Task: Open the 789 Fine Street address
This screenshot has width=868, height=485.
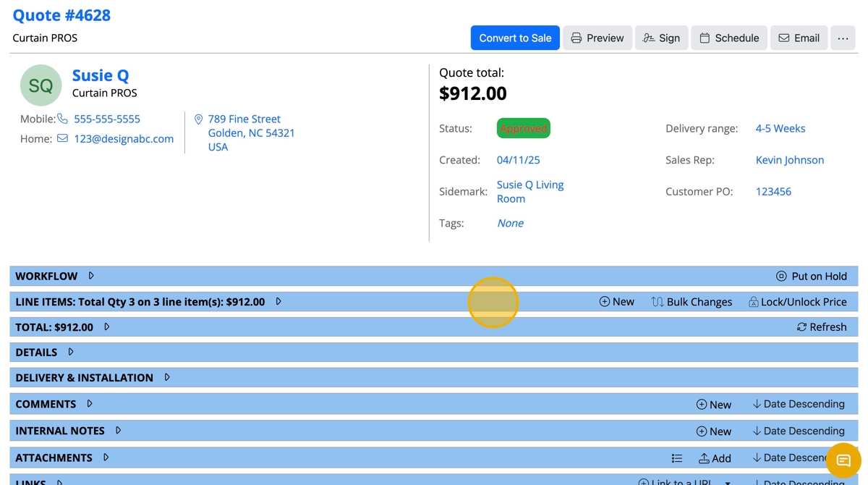Action: pyautogui.click(x=251, y=132)
